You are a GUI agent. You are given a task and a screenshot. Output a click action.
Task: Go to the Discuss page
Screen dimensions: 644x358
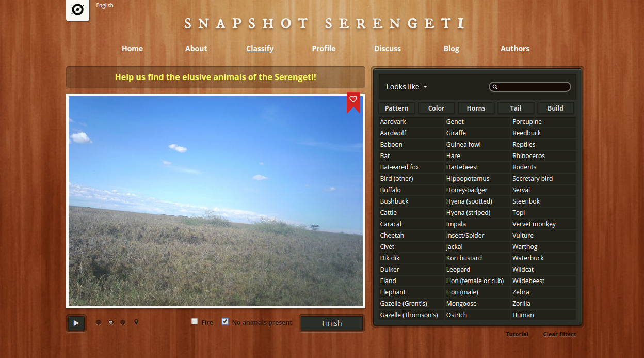[388, 49]
